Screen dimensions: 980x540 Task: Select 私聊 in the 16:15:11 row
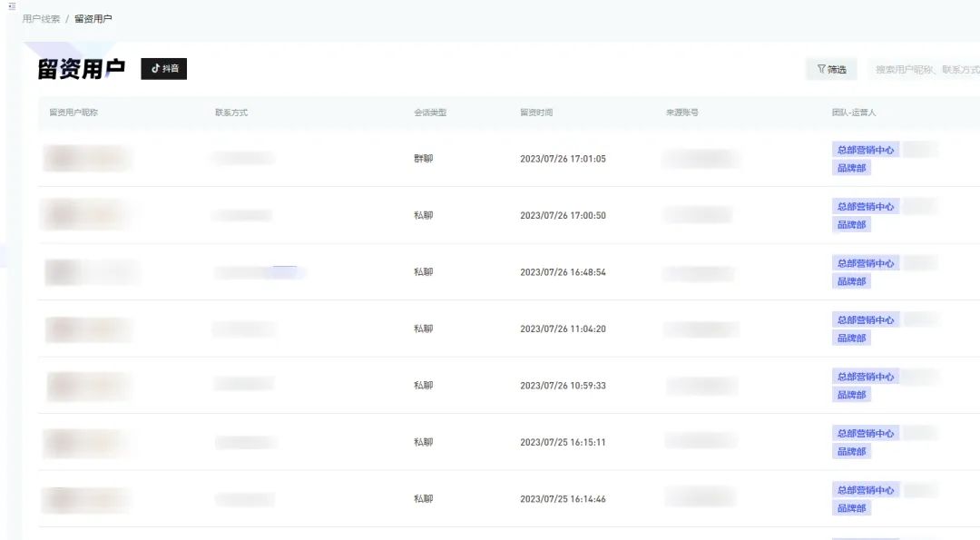point(423,443)
